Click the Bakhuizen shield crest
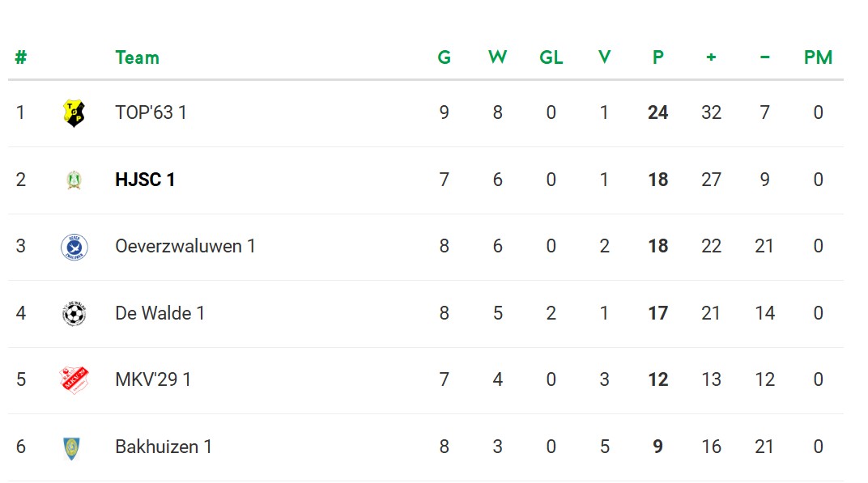The width and height of the screenshot is (868, 483). click(72, 447)
